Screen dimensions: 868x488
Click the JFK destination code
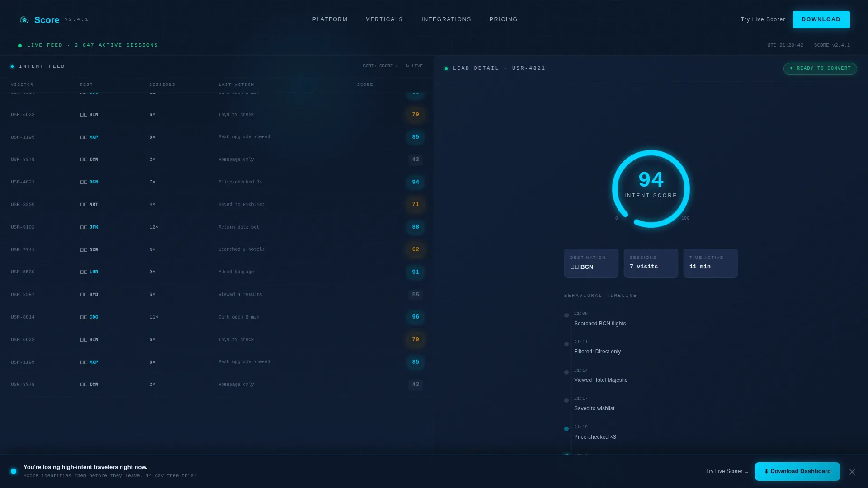pos(94,227)
